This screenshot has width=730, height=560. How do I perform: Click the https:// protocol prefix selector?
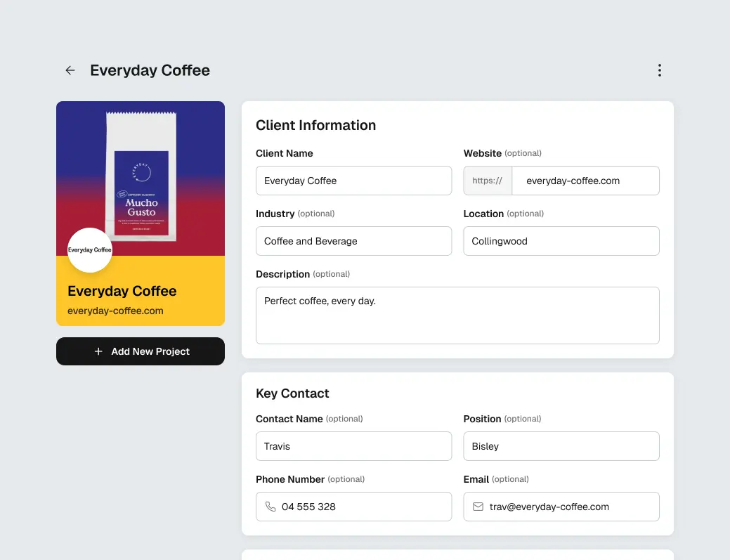487,181
